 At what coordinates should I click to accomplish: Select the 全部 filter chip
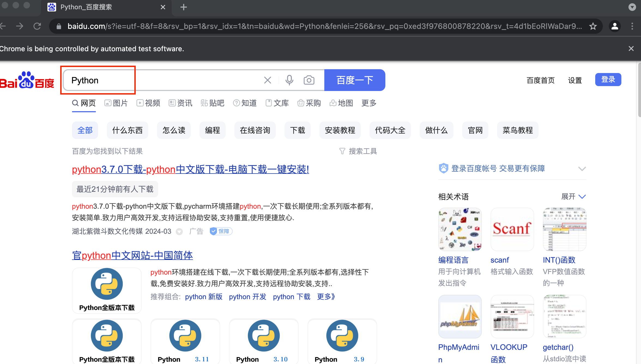85,130
